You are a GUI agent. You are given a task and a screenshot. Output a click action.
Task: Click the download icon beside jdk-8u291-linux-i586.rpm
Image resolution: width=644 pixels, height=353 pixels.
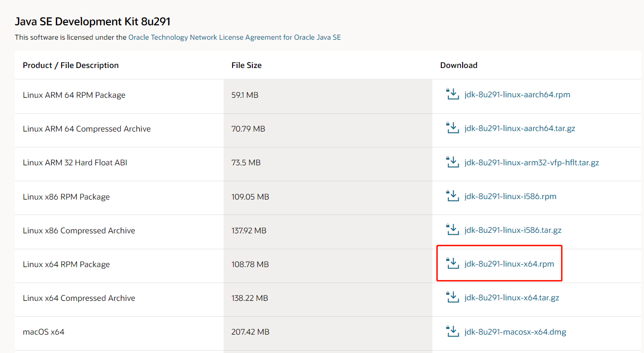pyautogui.click(x=452, y=196)
